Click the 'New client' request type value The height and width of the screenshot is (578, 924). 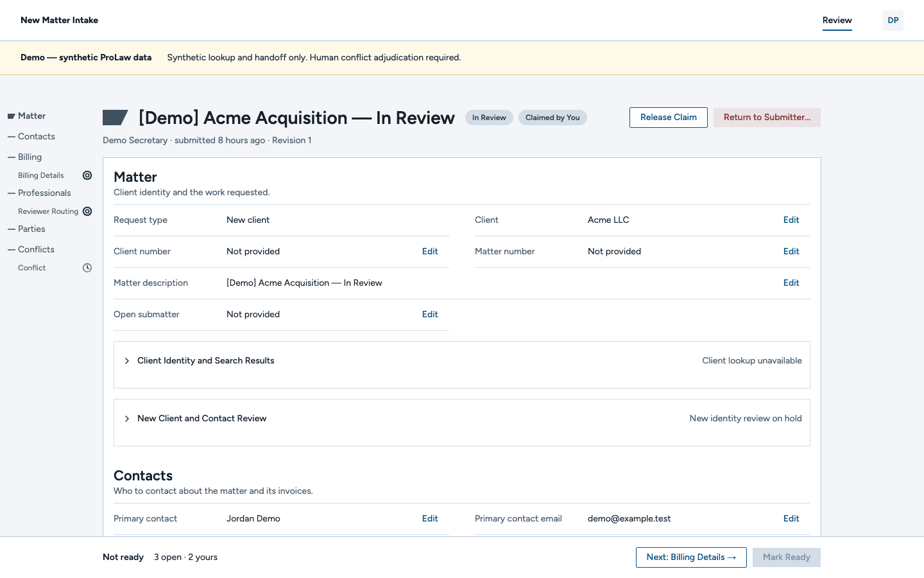248,220
